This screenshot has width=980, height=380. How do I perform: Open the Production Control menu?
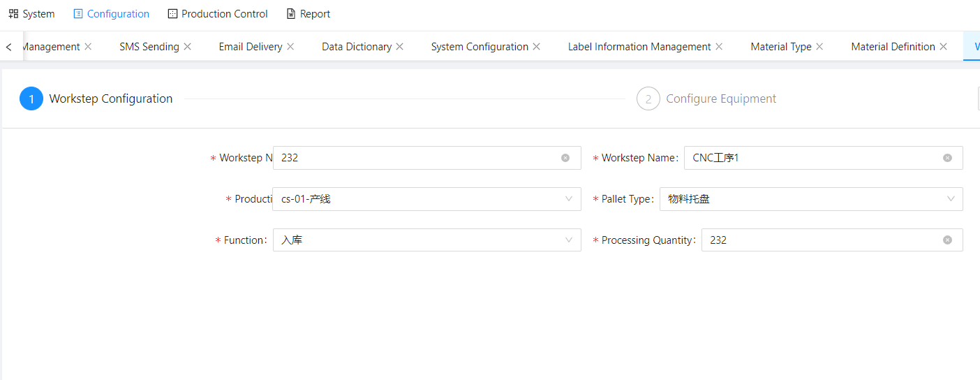[x=218, y=14]
